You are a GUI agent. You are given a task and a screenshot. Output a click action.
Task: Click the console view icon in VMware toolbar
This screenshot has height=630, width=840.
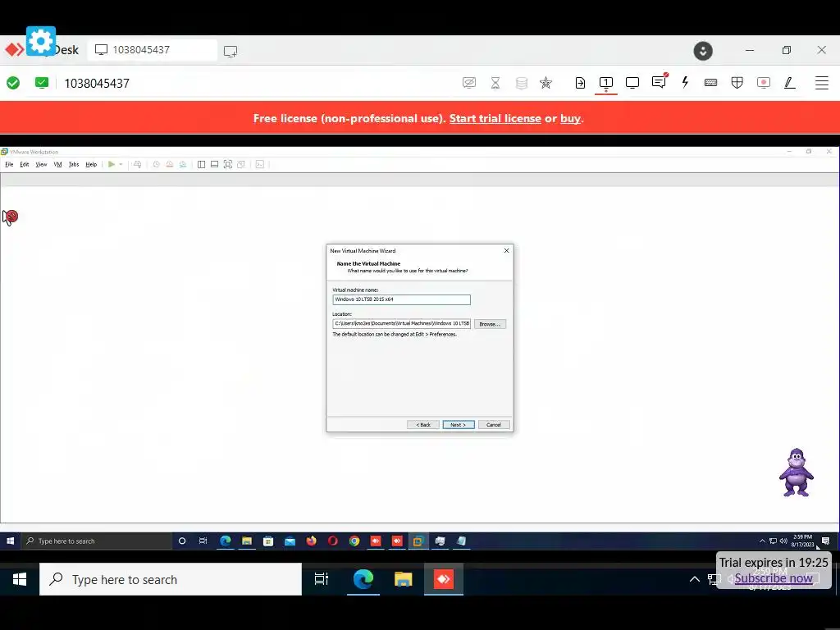(260, 164)
